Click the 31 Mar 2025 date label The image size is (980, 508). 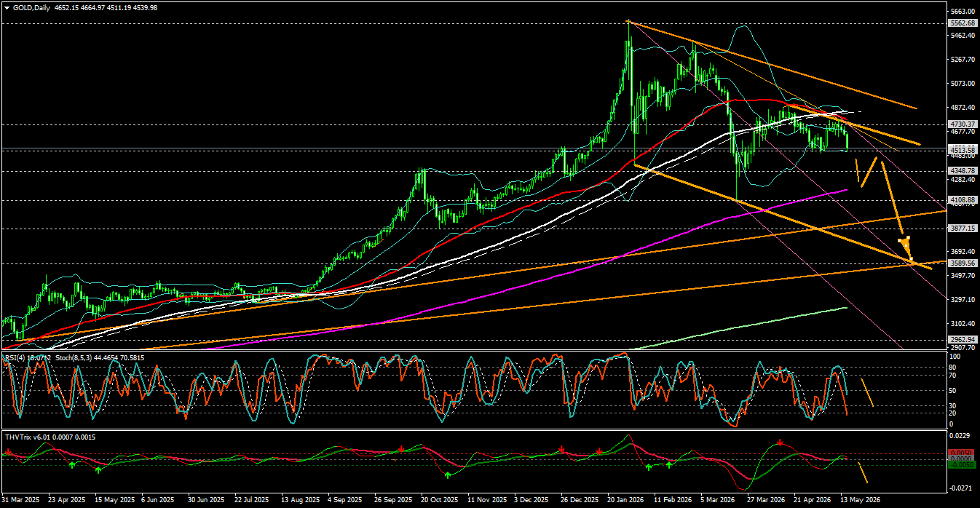pos(22,501)
